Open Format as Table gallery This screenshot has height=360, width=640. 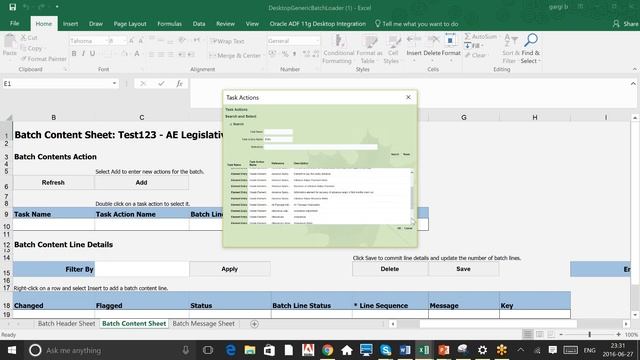click(369, 49)
